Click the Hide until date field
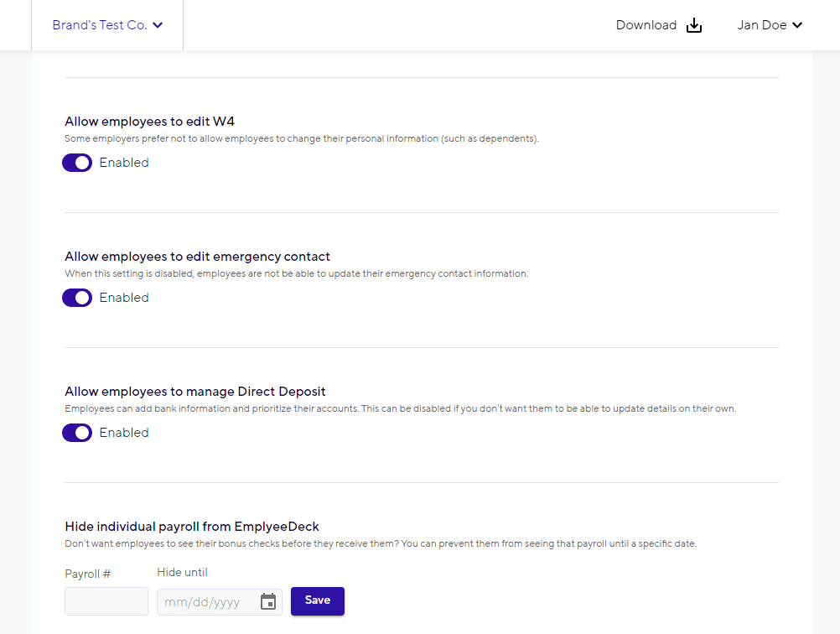This screenshot has width=840, height=634. click(220, 602)
